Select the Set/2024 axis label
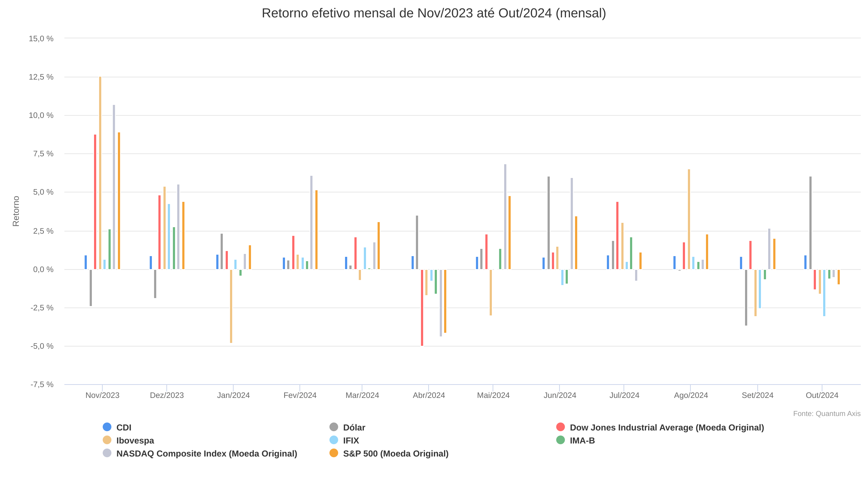Screen dimensions: 868x484 click(757, 395)
